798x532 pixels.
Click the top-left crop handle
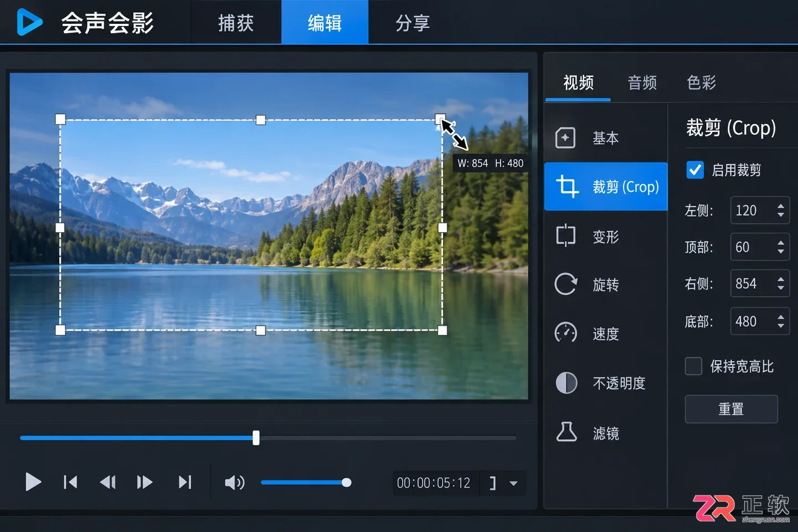click(60, 119)
